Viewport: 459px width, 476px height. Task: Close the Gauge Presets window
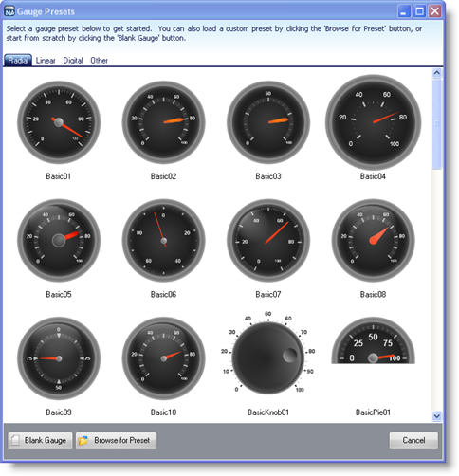(x=435, y=11)
